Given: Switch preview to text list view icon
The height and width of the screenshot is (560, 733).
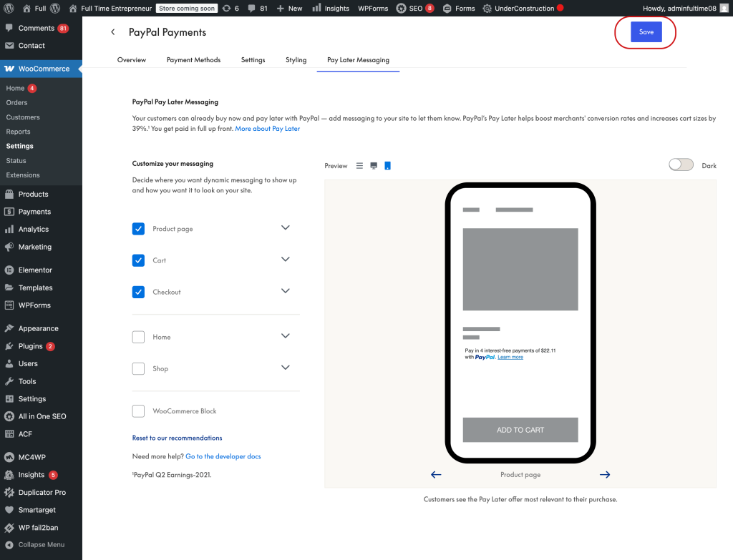Looking at the screenshot, I should coord(359,166).
